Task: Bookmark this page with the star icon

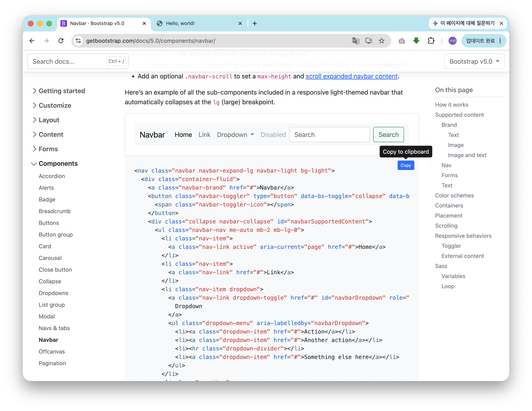Action: pyautogui.click(x=382, y=41)
